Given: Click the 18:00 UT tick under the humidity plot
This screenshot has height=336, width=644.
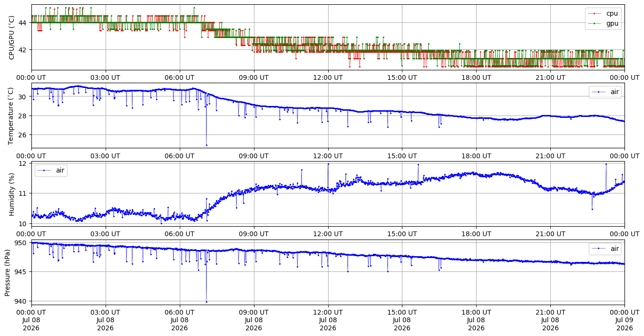Looking at the screenshot, I should (x=476, y=234).
